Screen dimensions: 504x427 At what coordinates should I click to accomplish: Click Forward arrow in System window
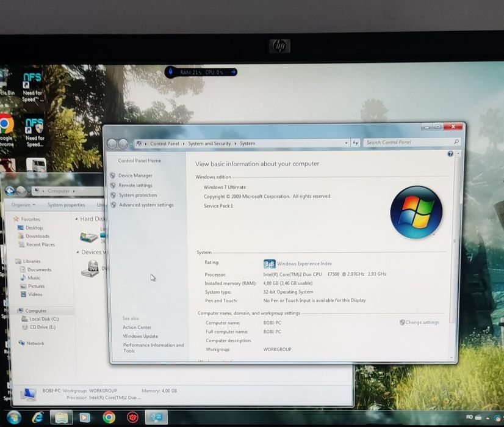pos(123,144)
